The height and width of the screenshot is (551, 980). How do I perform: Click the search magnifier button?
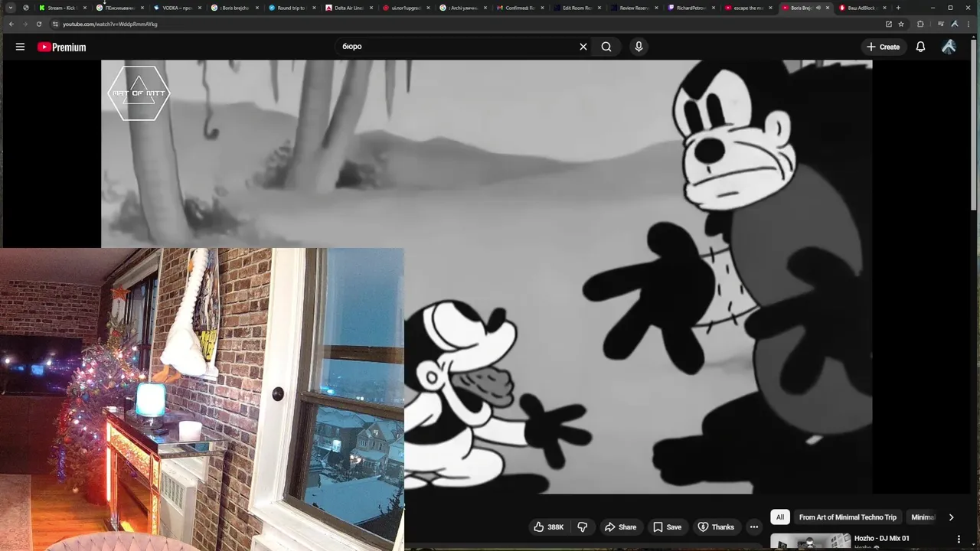pyautogui.click(x=606, y=47)
